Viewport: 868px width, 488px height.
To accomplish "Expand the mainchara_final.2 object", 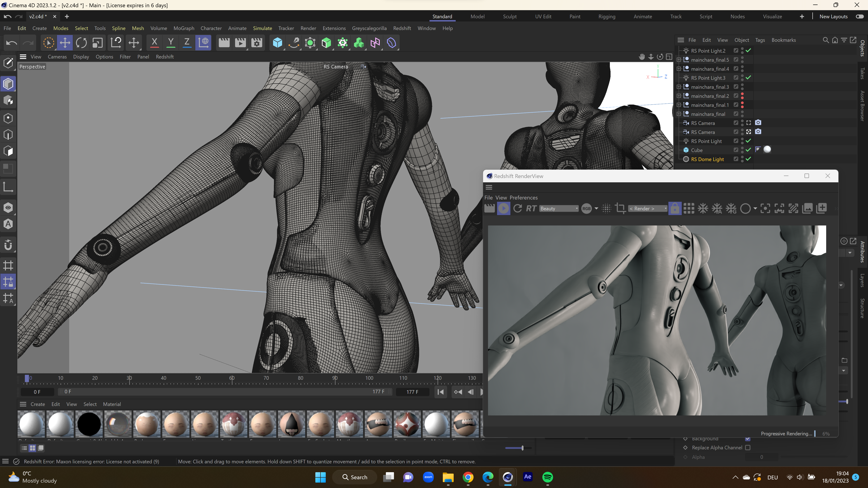I will pos(679,96).
